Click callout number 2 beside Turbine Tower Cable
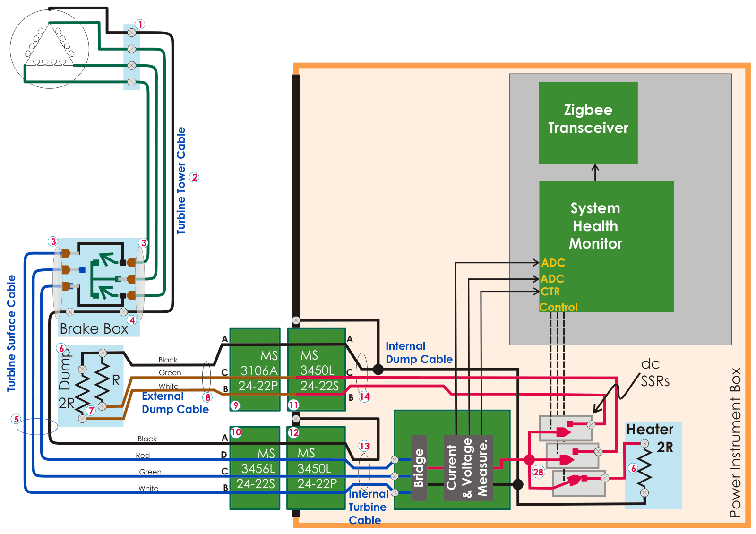This screenshot has height=534, width=756. click(194, 177)
